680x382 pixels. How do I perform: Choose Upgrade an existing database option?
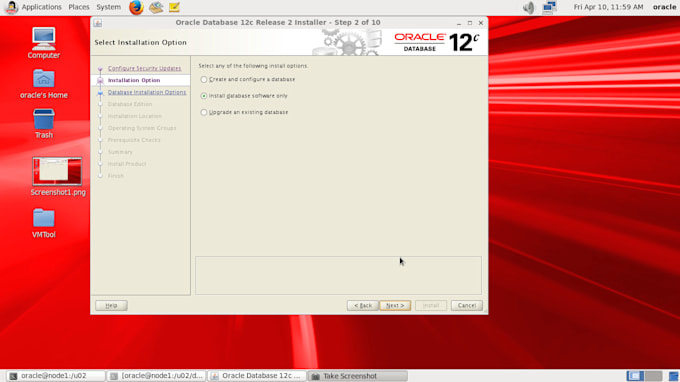(x=244, y=112)
